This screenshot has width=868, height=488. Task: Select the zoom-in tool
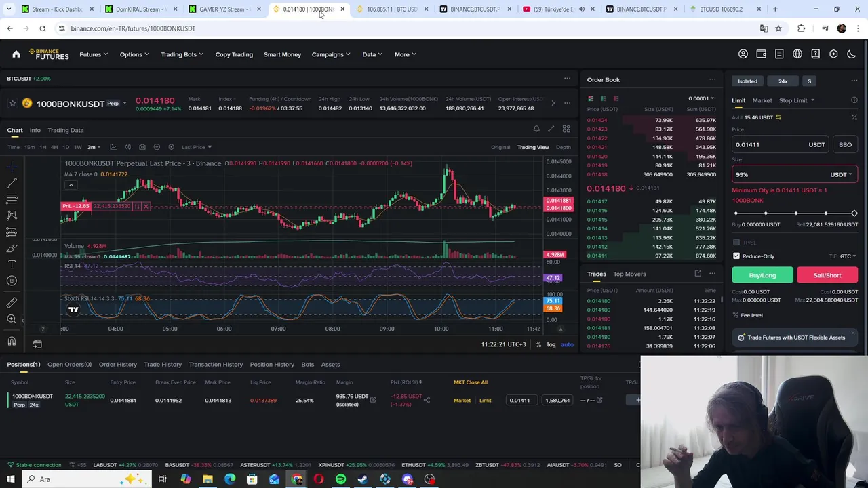[12, 319]
